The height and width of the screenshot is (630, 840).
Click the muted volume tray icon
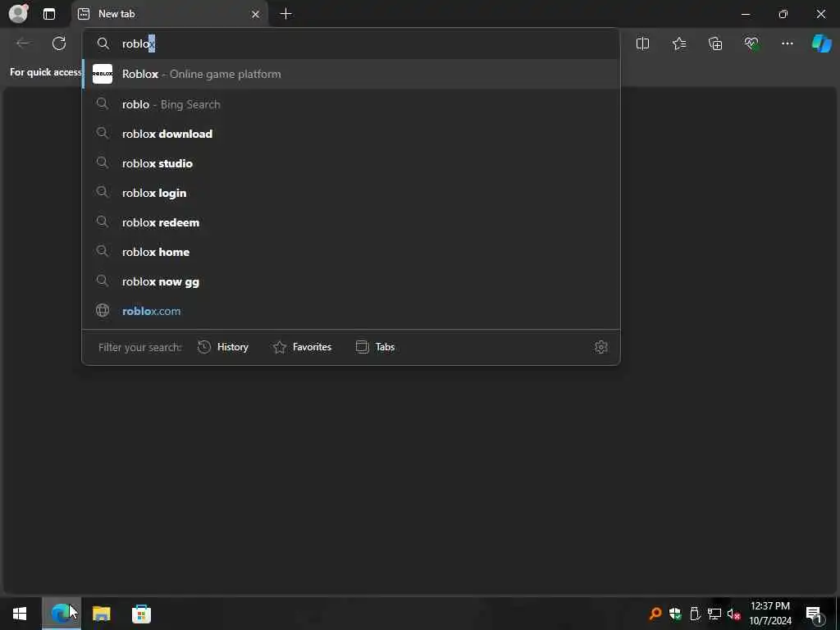734,614
